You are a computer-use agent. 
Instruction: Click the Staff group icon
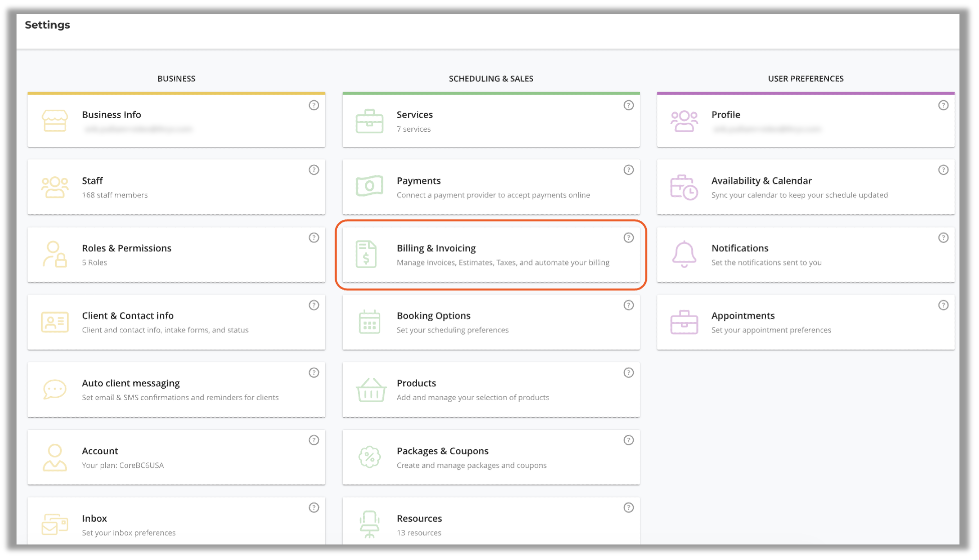click(55, 187)
